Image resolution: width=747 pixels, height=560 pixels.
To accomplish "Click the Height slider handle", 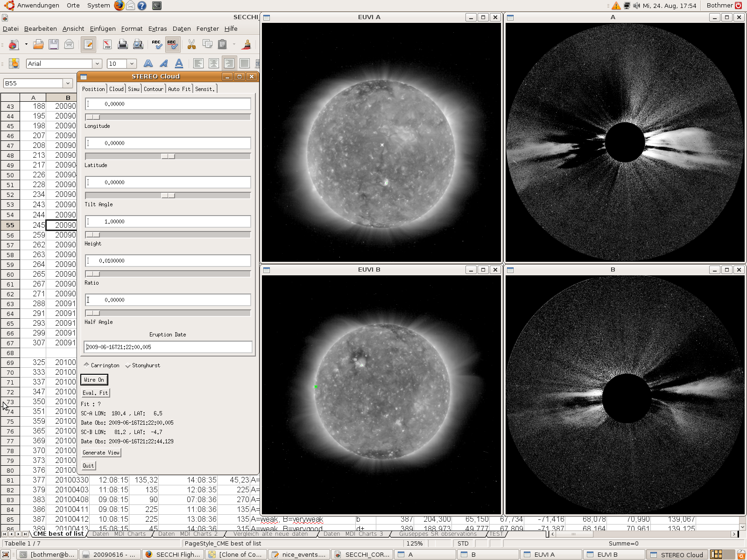I will click(93, 235).
